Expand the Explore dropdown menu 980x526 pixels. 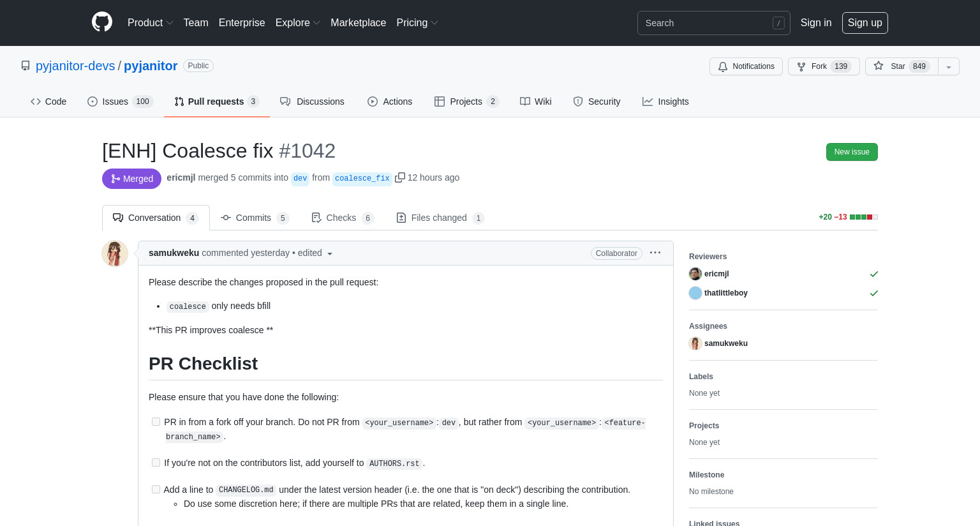coord(297,23)
